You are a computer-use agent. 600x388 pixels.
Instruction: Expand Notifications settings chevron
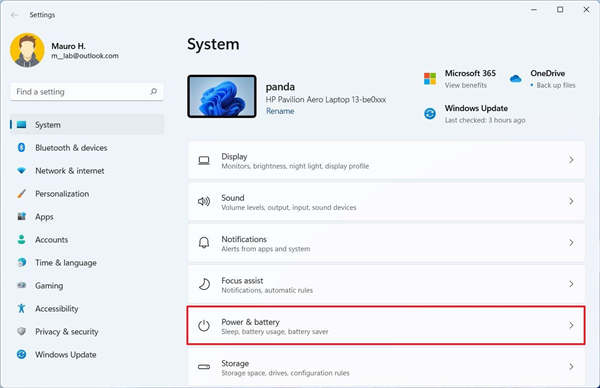[x=571, y=243]
